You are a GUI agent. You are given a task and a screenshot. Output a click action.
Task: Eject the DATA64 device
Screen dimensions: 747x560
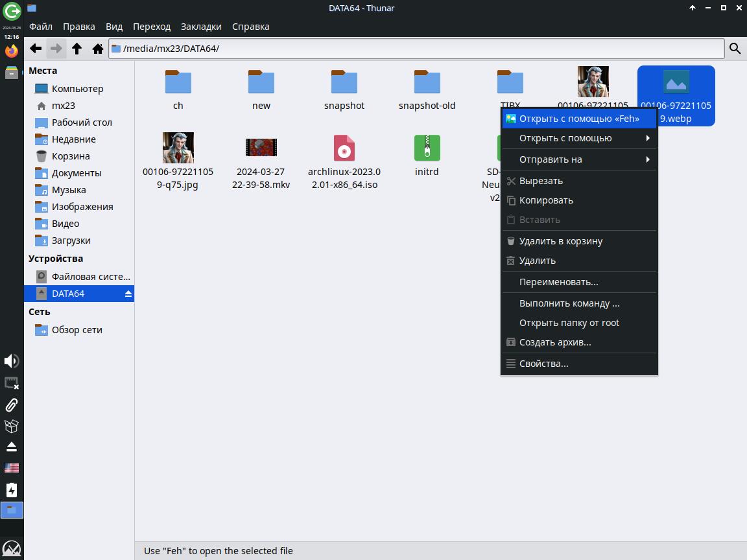pyautogui.click(x=128, y=294)
